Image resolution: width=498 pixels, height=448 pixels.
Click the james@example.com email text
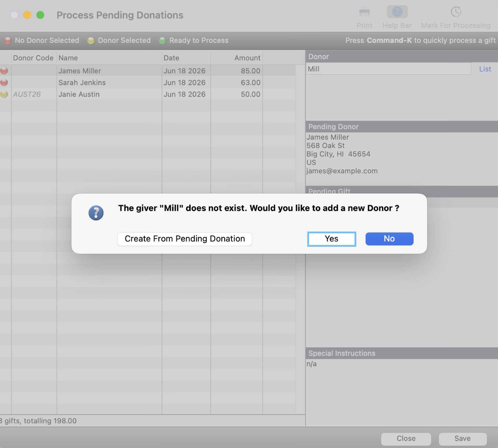point(342,171)
